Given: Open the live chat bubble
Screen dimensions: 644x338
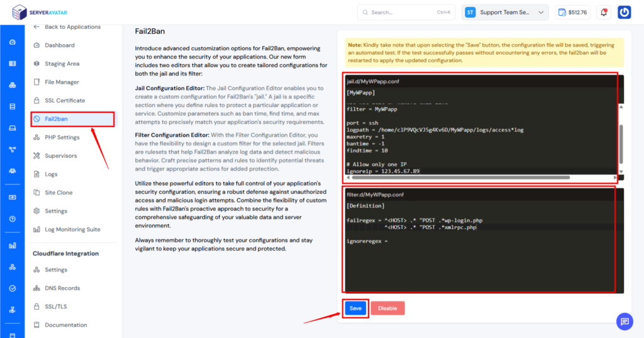Looking at the screenshot, I should 625,322.
